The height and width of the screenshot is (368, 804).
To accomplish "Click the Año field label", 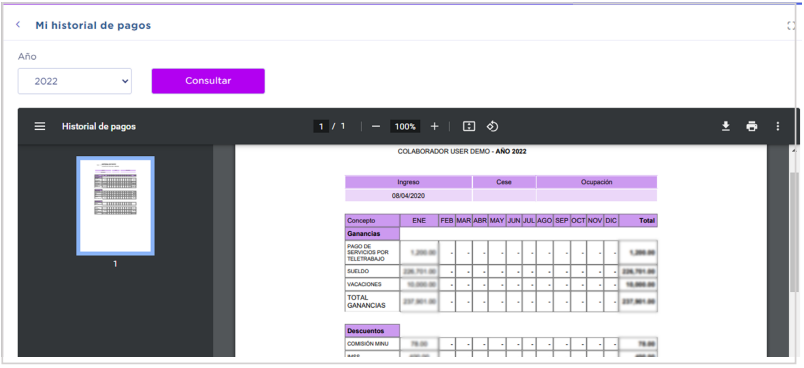I will tap(27, 56).
